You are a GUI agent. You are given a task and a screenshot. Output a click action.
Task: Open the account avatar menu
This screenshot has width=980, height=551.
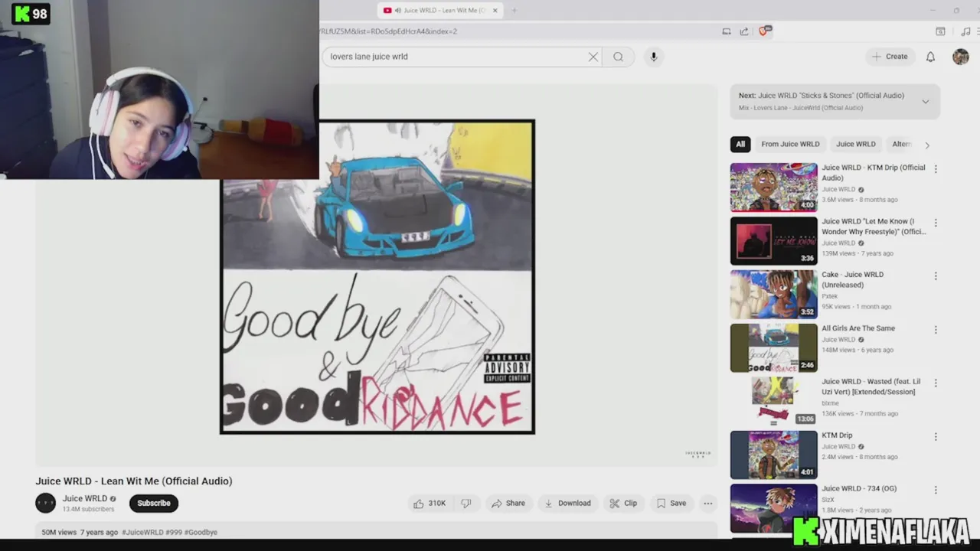[x=960, y=57]
